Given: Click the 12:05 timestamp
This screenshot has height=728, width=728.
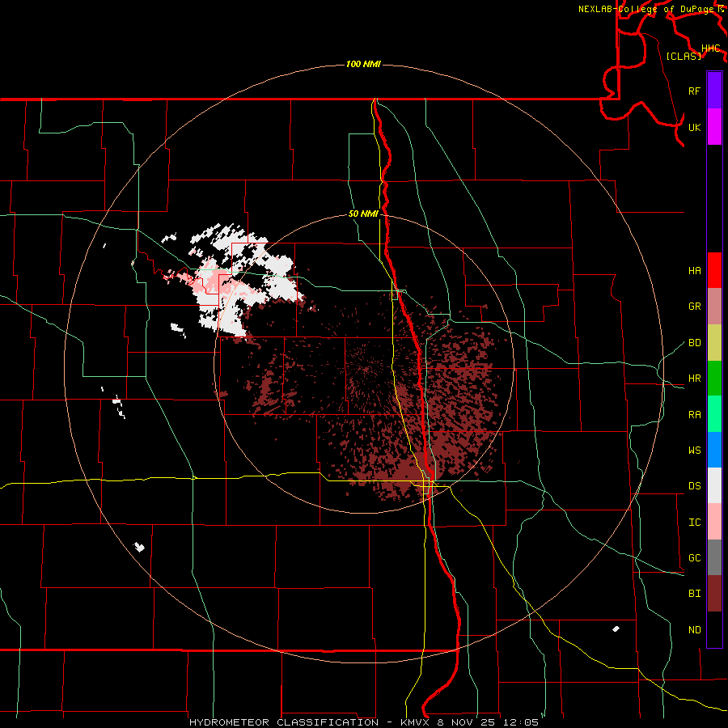Looking at the screenshot, I should click(523, 722).
